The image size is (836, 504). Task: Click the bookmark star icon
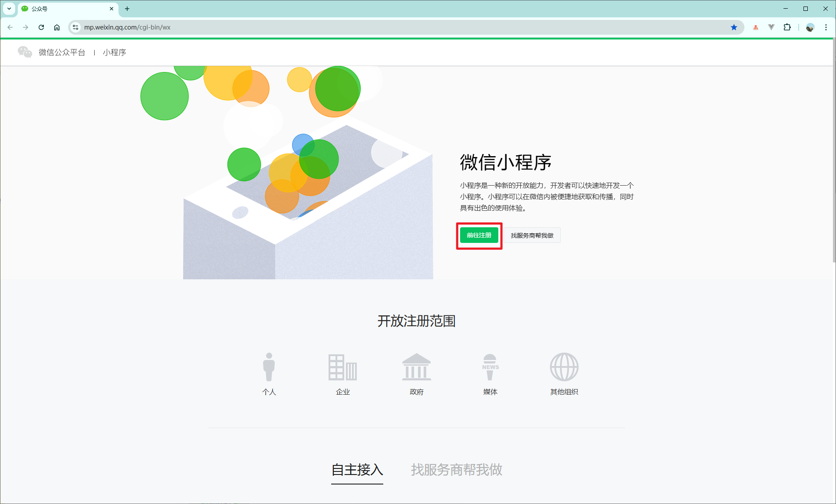pos(734,27)
